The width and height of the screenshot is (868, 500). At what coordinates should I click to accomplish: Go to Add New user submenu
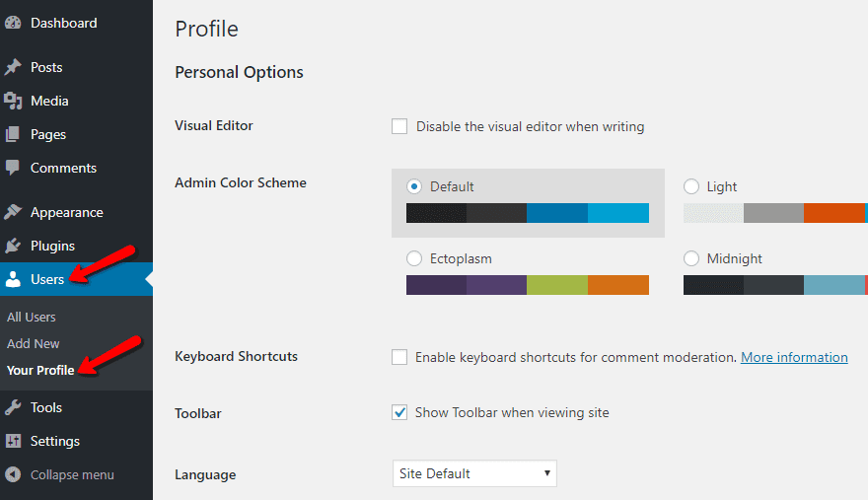(x=34, y=343)
